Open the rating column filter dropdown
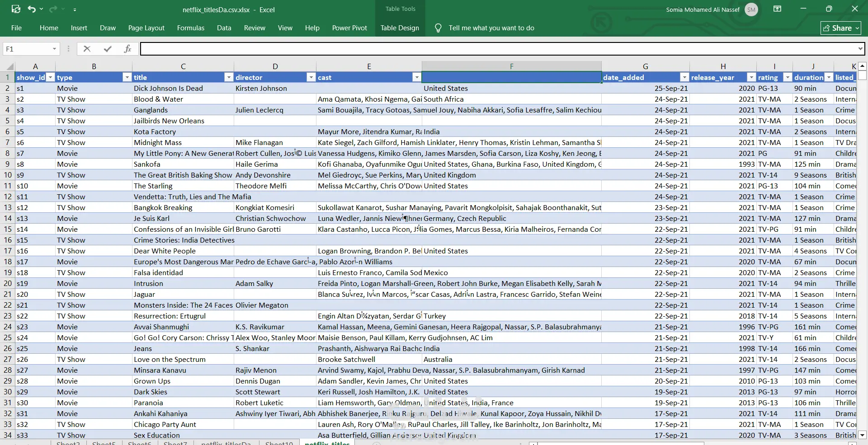Viewport: 868px width, 445px height. tap(788, 78)
